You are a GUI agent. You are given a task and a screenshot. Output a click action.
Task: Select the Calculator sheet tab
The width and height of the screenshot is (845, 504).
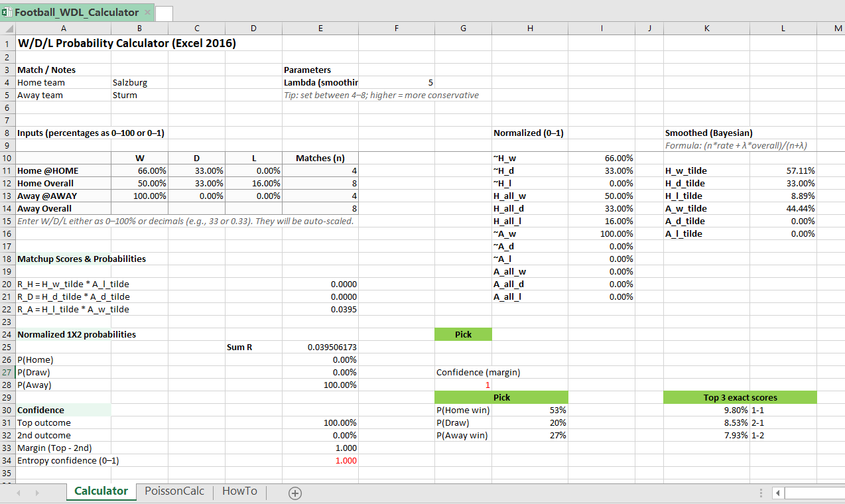pyautogui.click(x=101, y=491)
